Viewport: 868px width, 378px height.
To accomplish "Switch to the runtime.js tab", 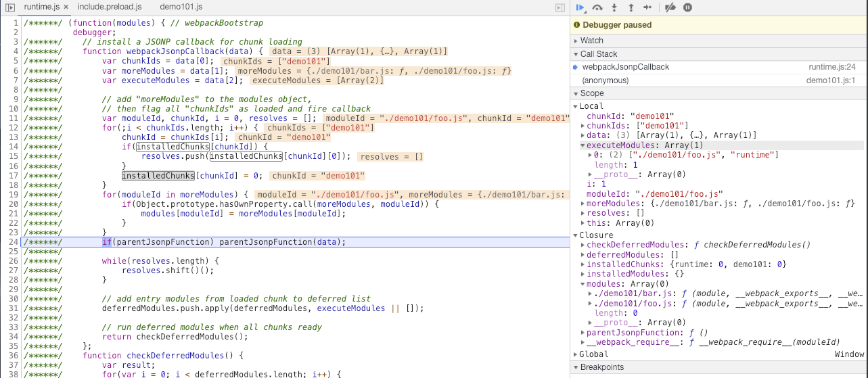I will 42,7.
